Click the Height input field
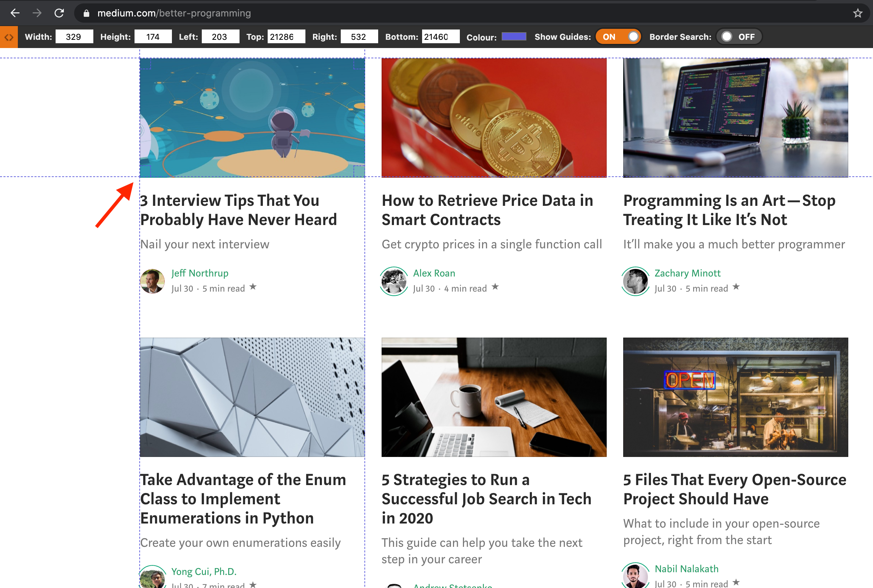Viewport: 873px width, 588px height. pos(153,37)
